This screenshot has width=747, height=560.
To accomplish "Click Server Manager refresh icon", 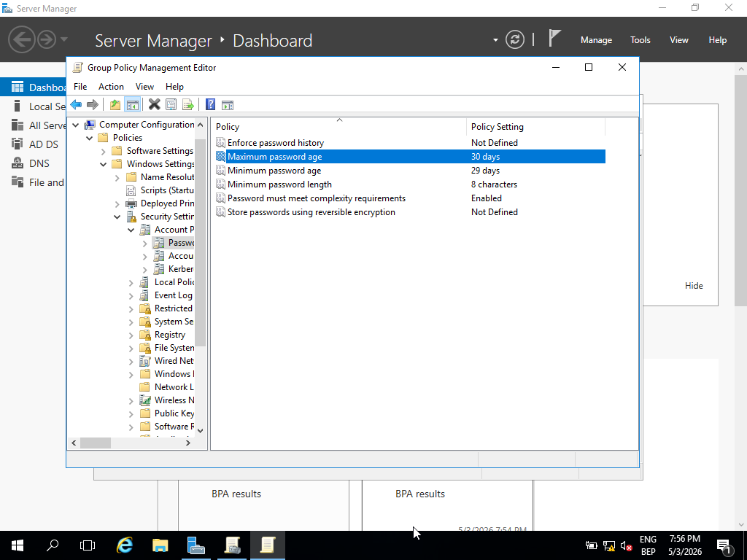I will 515,39.
